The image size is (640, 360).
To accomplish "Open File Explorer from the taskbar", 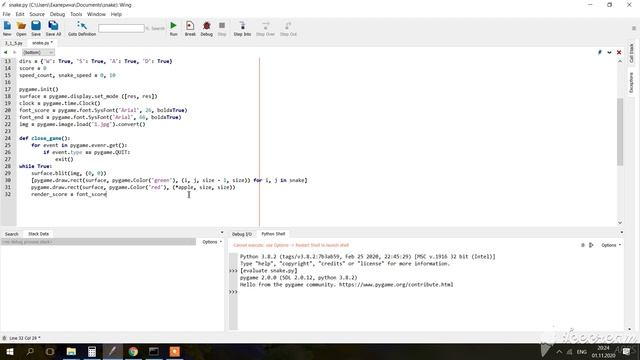I will click(71, 351).
